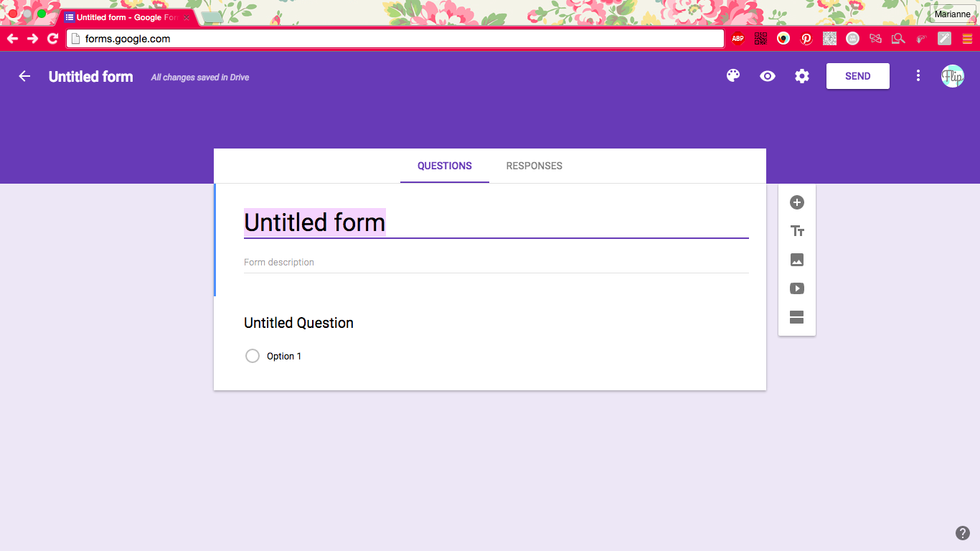Image resolution: width=980 pixels, height=551 pixels.
Task: Select the Option 1 radio button
Action: click(253, 356)
